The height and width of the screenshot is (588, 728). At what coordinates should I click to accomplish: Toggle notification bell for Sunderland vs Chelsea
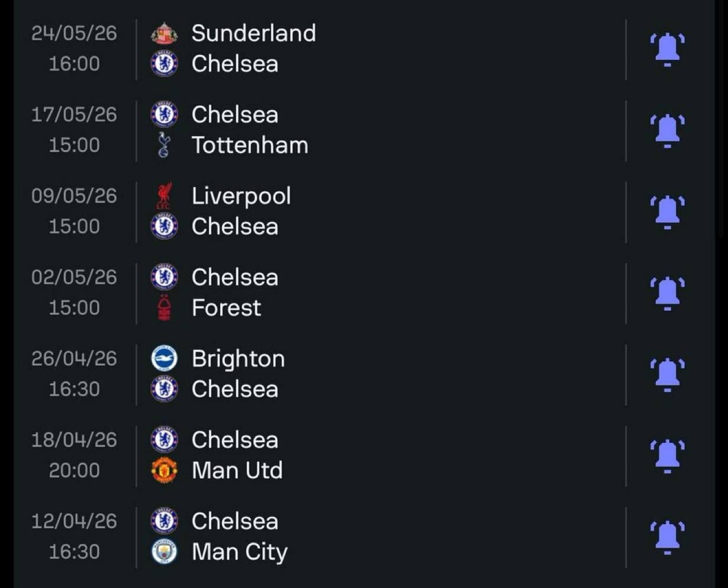(668, 50)
